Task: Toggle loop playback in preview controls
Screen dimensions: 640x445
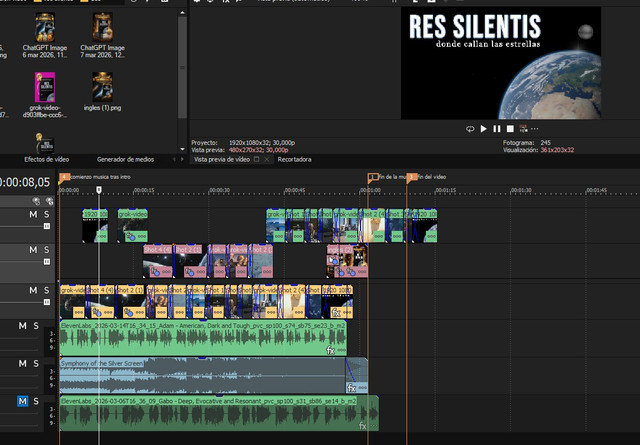Action: click(x=470, y=129)
